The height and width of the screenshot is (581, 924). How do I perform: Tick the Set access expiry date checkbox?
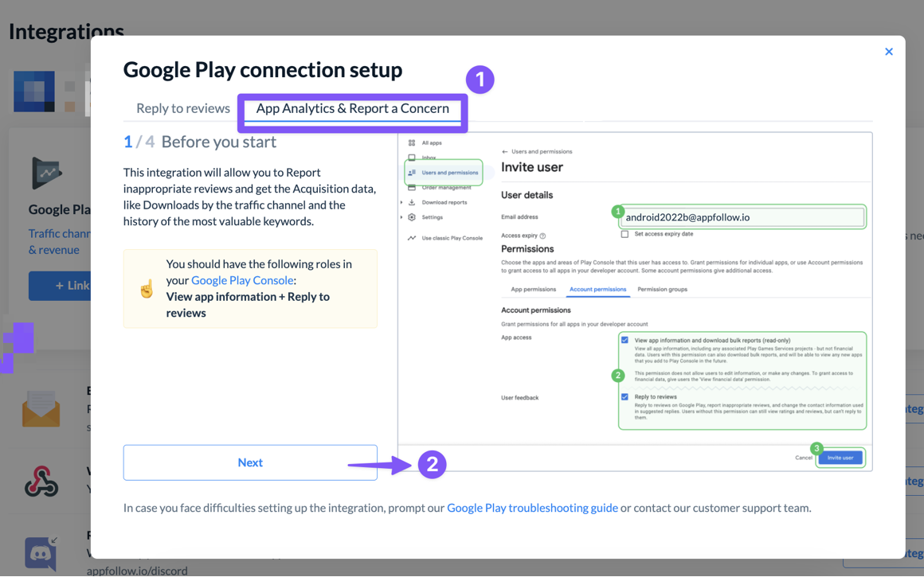pyautogui.click(x=624, y=234)
